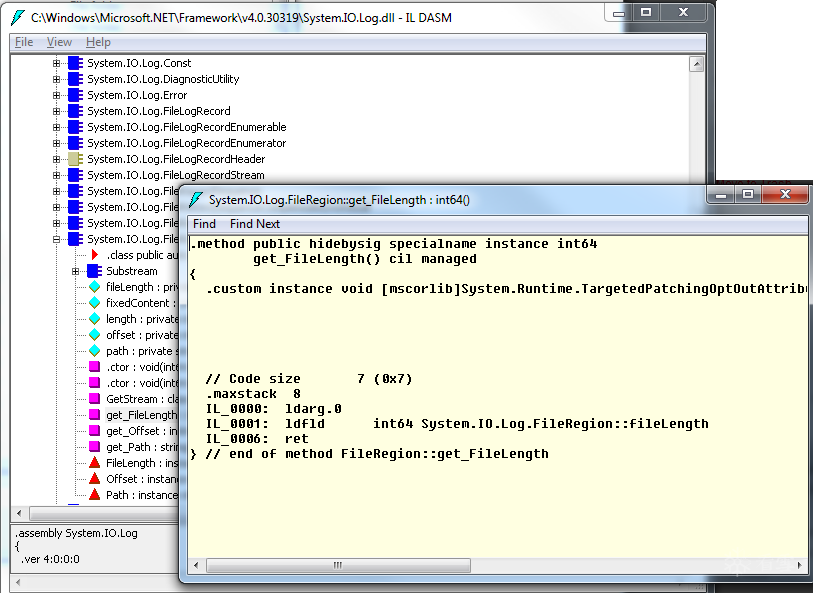This screenshot has width=813, height=593.
Task: Select the get_FileLength method tree row
Action: [141, 415]
